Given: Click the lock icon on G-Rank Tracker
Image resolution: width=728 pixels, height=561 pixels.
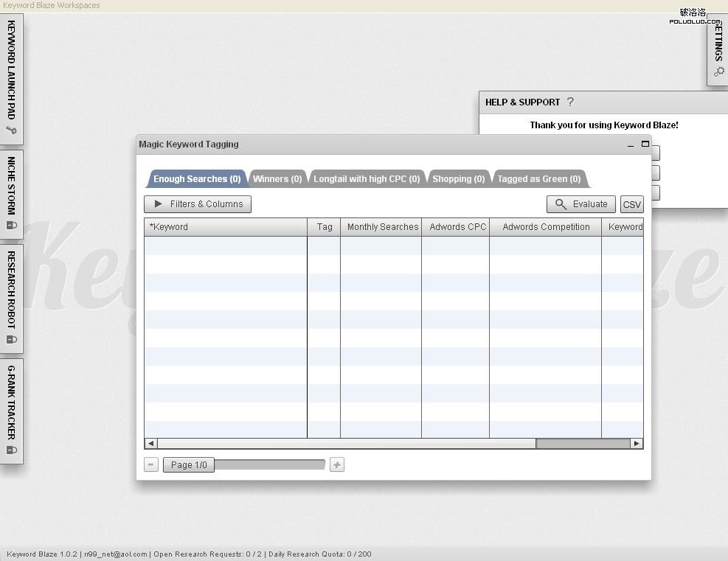Looking at the screenshot, I should coord(11,450).
